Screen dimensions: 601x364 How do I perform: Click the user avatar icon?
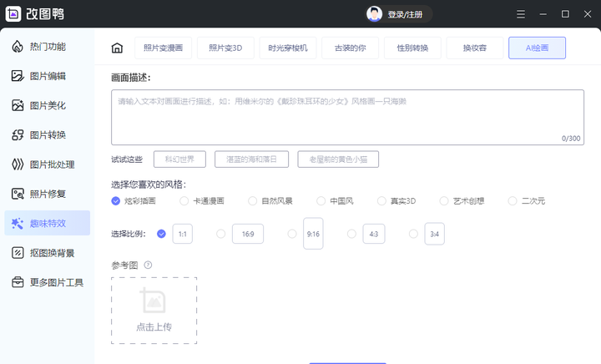[374, 14]
